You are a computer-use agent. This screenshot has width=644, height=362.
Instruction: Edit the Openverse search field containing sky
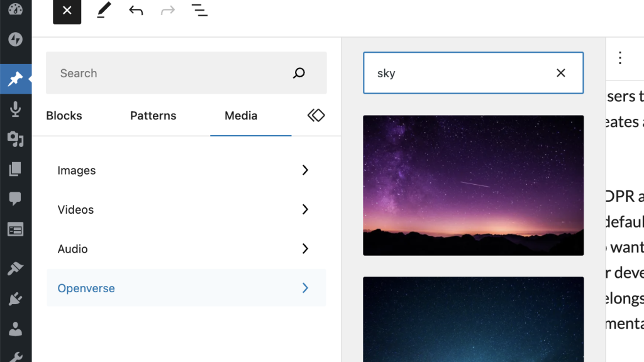point(473,73)
